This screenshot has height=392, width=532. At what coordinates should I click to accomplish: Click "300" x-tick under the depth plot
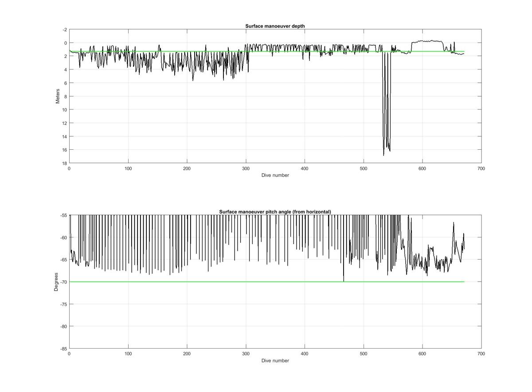pyautogui.click(x=246, y=168)
